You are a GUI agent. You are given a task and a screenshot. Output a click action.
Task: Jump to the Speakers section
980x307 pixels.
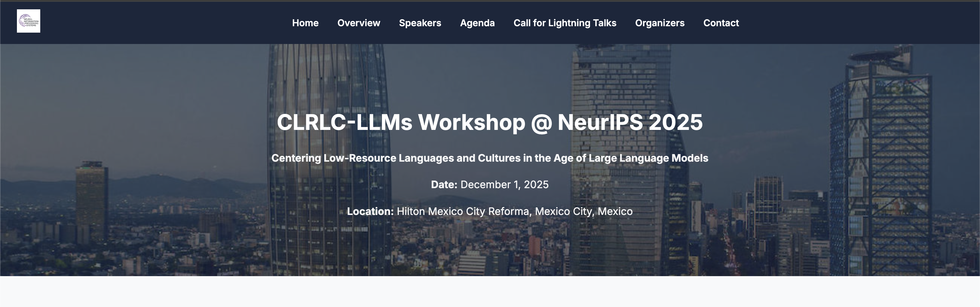(x=420, y=23)
